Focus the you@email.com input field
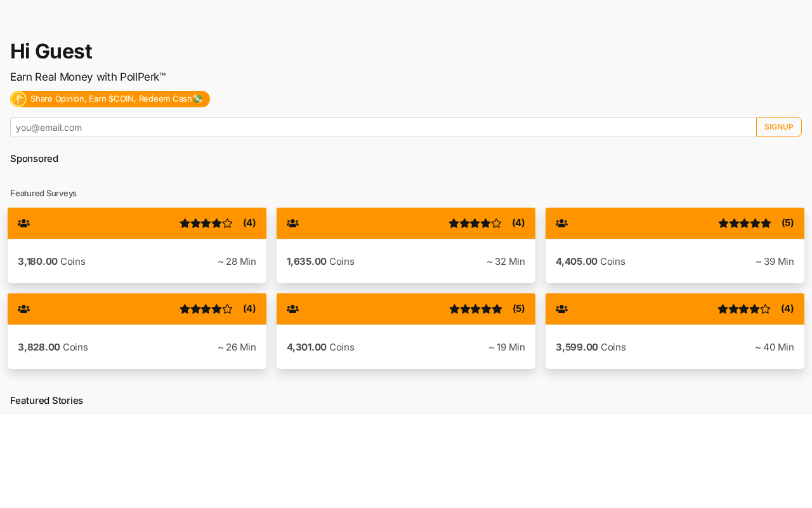 [383, 127]
